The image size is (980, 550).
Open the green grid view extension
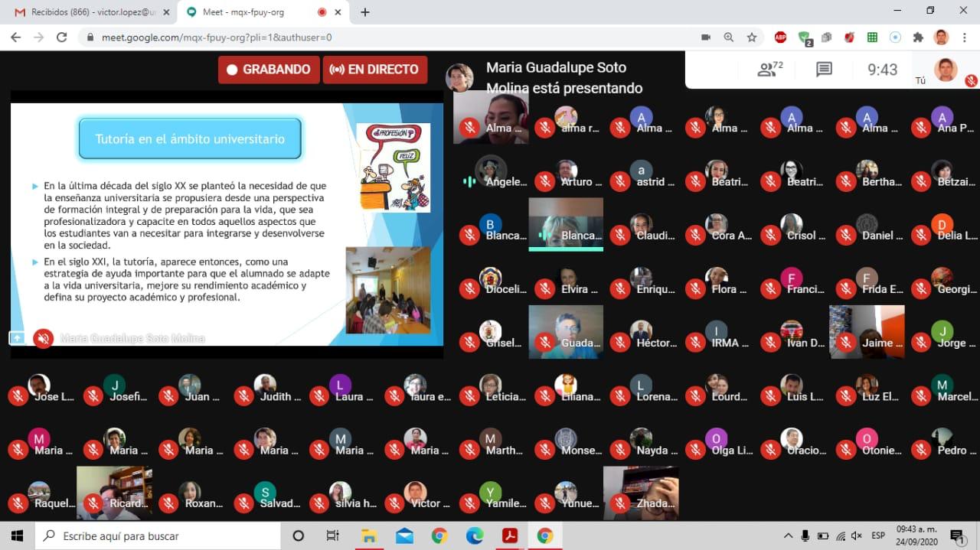pos(872,37)
